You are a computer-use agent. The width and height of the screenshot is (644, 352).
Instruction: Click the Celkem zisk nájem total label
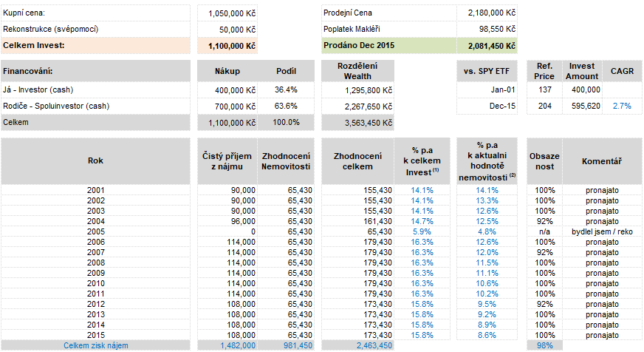[x=95, y=346]
